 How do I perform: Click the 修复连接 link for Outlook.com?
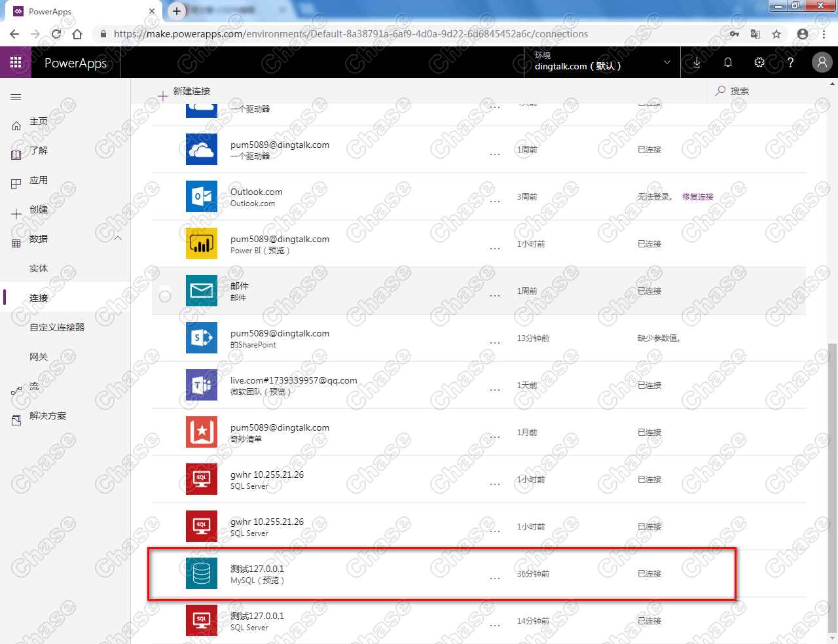[697, 196]
